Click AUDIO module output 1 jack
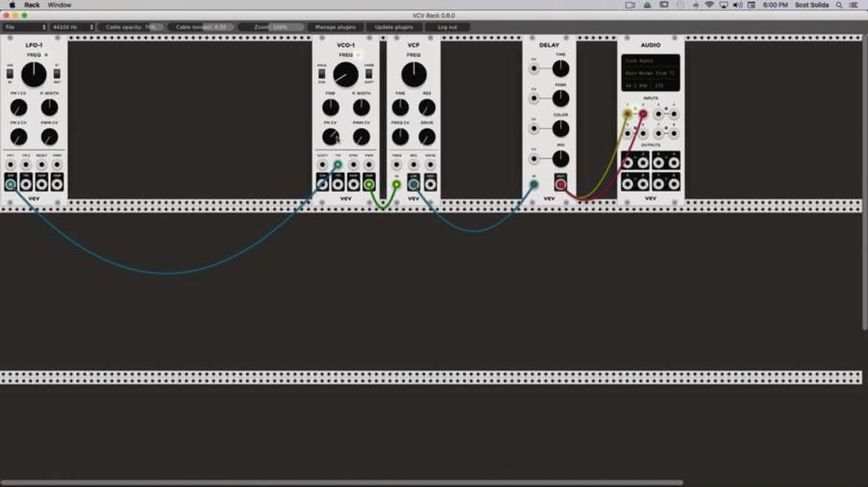 click(628, 162)
